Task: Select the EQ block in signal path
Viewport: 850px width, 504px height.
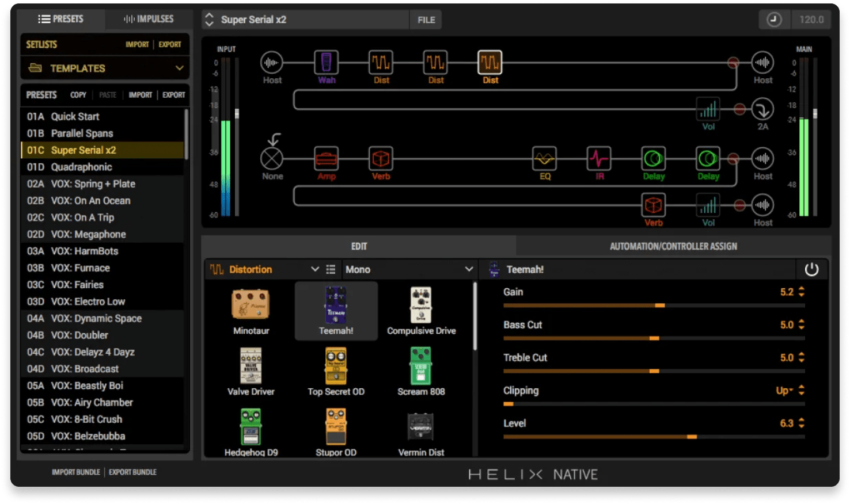Action: (x=544, y=158)
